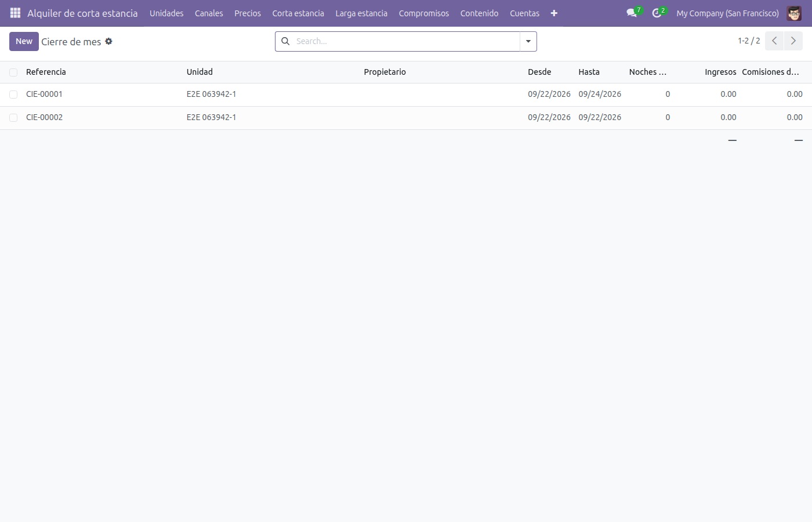Screen dimensions: 812x522
Task: Open the Corta estancia menu
Action: [x=298, y=13]
